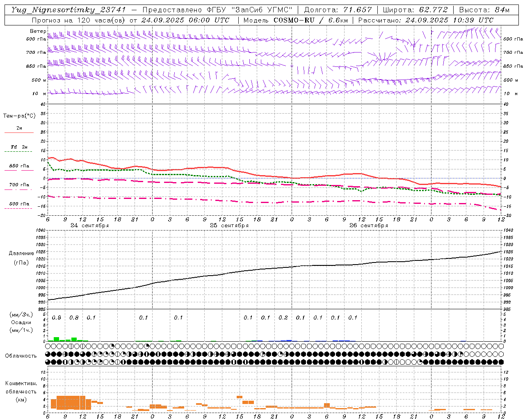Click the Td 2м legend label
Screen dimensions: 525x420
tap(19, 147)
